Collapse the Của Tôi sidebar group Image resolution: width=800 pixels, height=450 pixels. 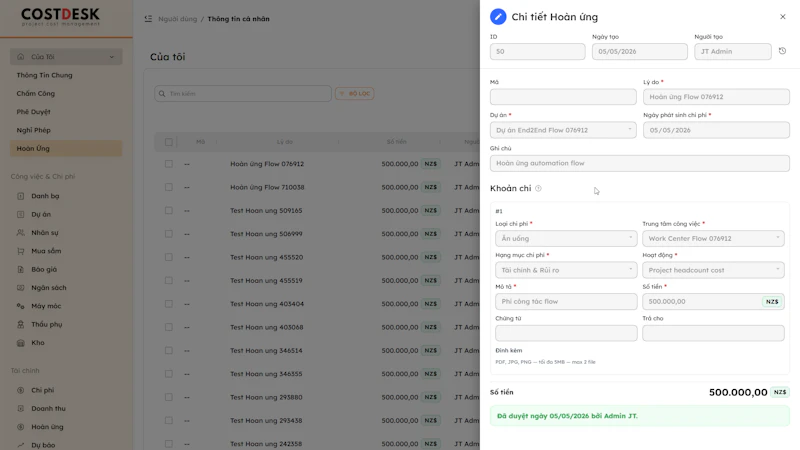[x=112, y=57]
